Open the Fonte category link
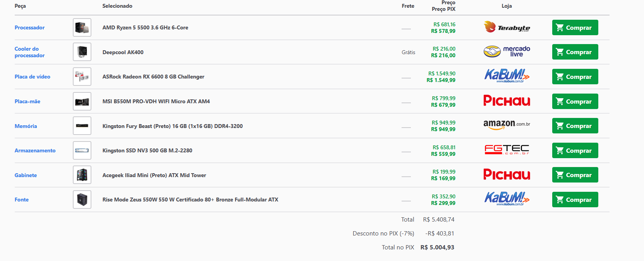 pos(22,200)
